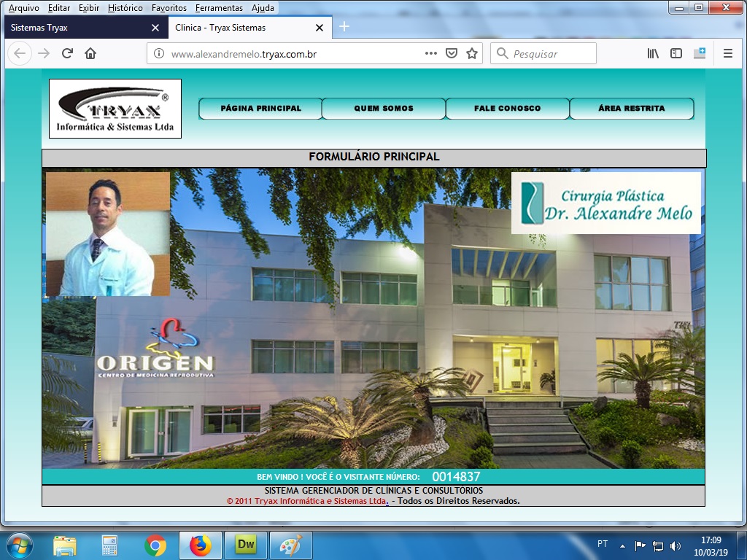Open the Firefox home page
This screenshot has width=747, height=560.
point(90,53)
